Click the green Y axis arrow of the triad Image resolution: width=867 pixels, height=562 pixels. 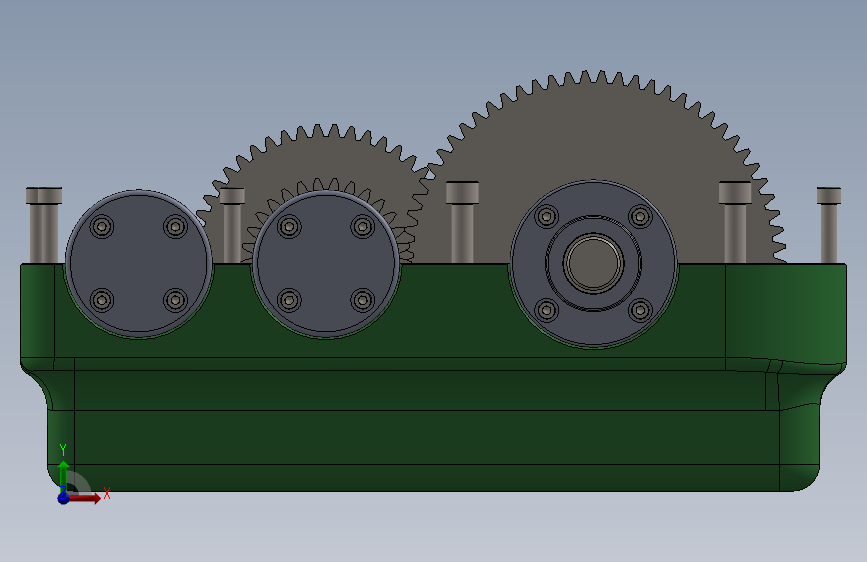tap(64, 475)
